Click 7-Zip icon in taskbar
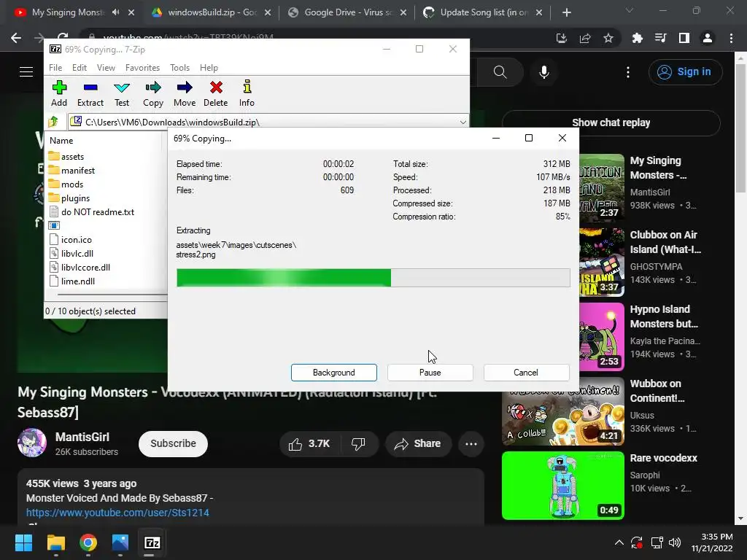The width and height of the screenshot is (747, 560). (152, 542)
